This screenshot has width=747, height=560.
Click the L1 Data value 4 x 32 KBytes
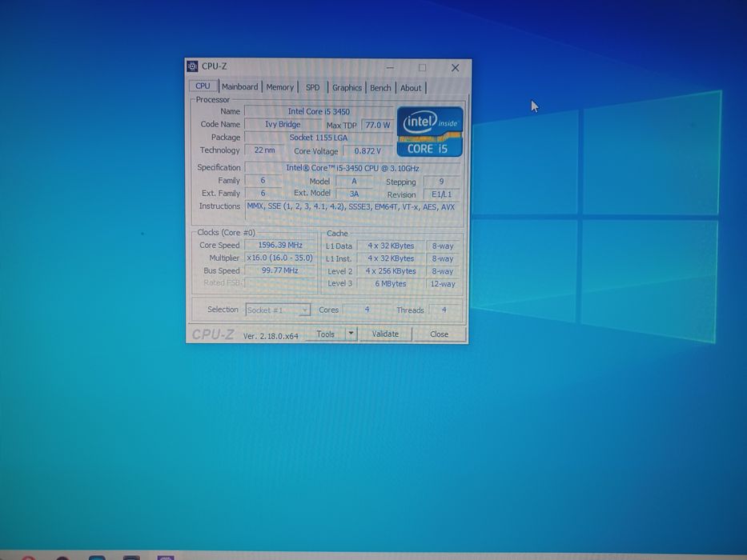point(391,246)
